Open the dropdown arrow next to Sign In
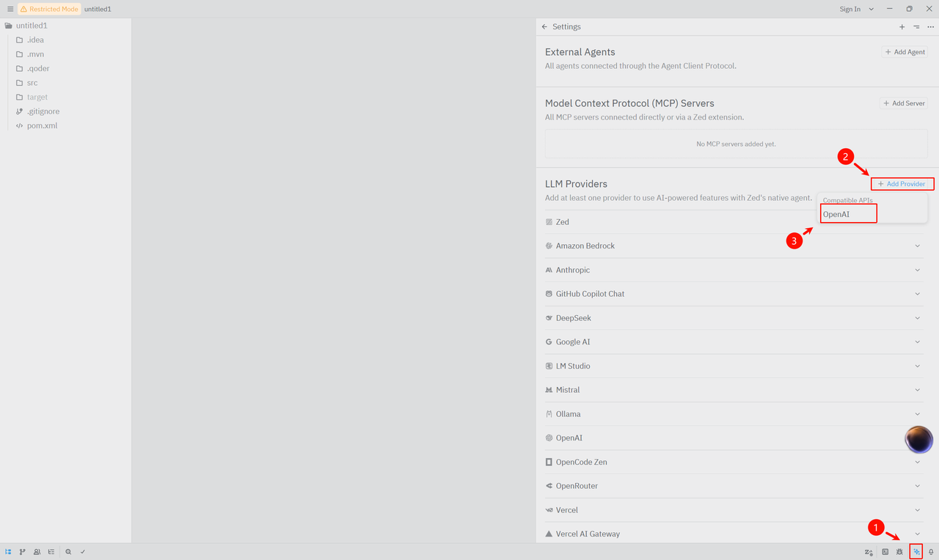This screenshot has height=560, width=939. pos(872,9)
